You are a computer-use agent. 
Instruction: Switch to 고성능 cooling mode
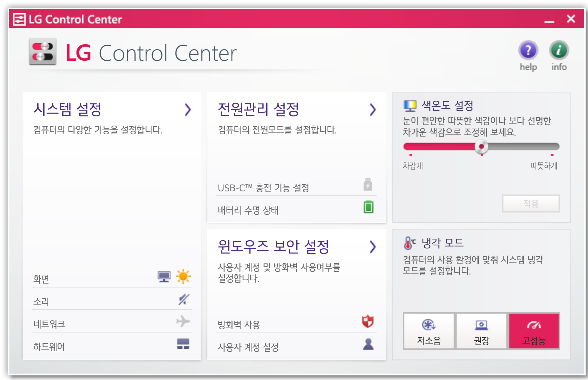534,331
